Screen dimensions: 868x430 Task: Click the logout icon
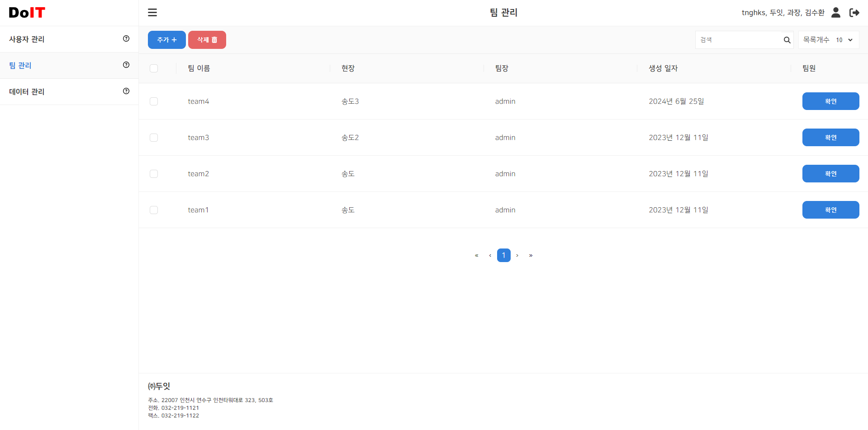pos(854,13)
